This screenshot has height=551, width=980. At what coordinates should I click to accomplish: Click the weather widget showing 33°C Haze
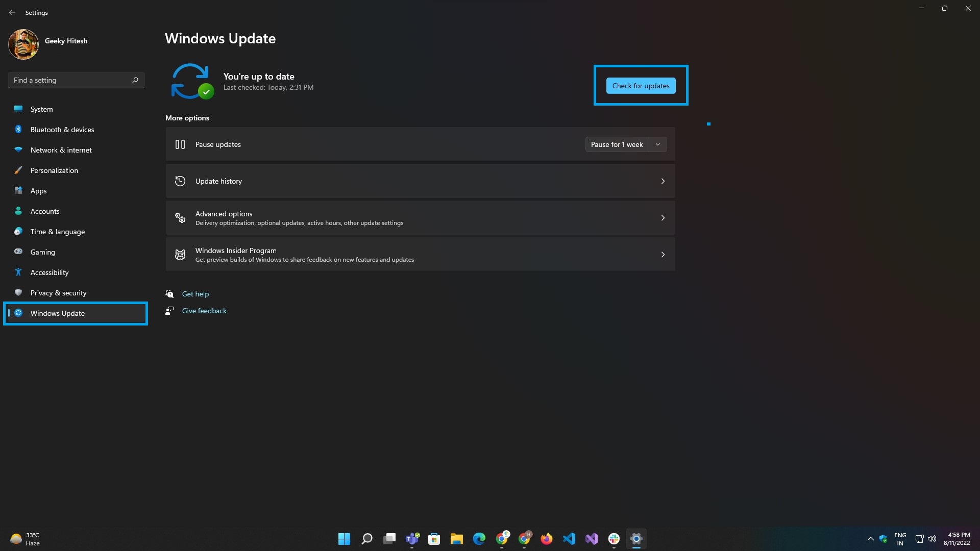click(x=26, y=539)
